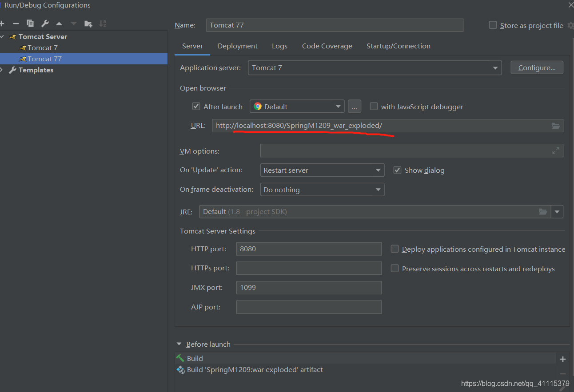Image resolution: width=574 pixels, height=392 pixels.
Task: Collapse the Tomcat Server tree node
Action: (2, 37)
